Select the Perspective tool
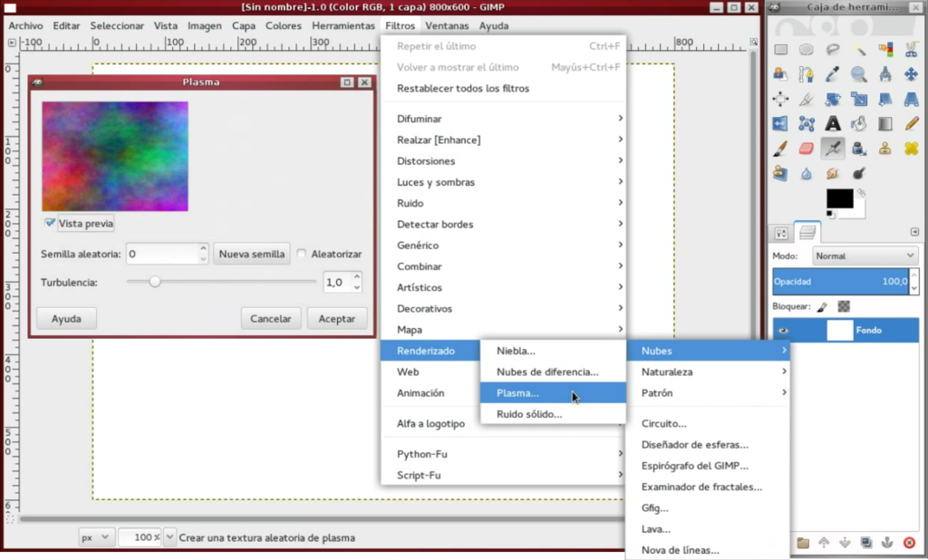Screen dimensions: 928x560 (x=911, y=99)
